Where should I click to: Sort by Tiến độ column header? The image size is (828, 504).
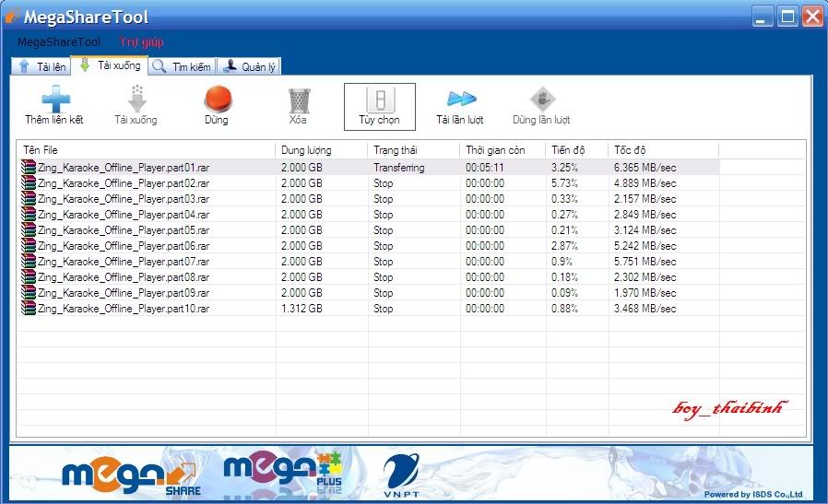tap(577, 150)
